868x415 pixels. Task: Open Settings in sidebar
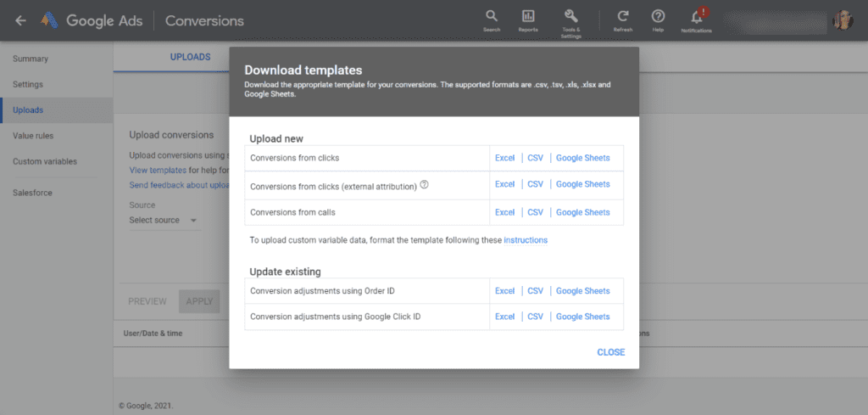pos(28,84)
